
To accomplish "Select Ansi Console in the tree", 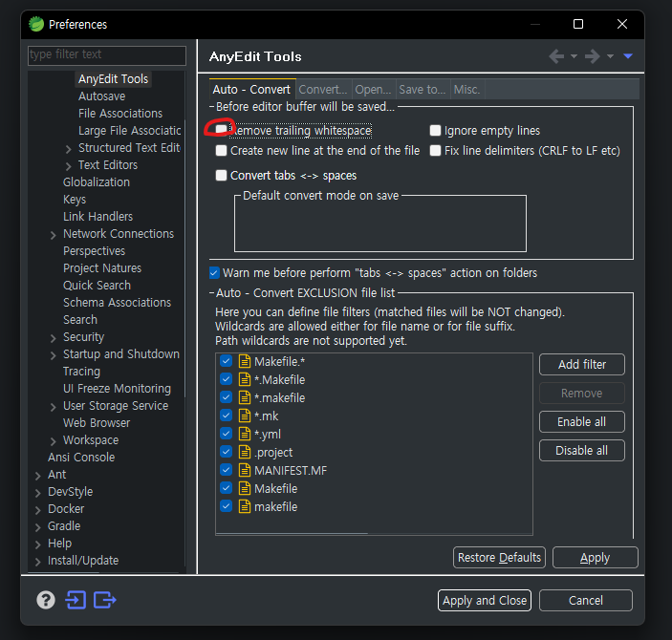I will 81,458.
